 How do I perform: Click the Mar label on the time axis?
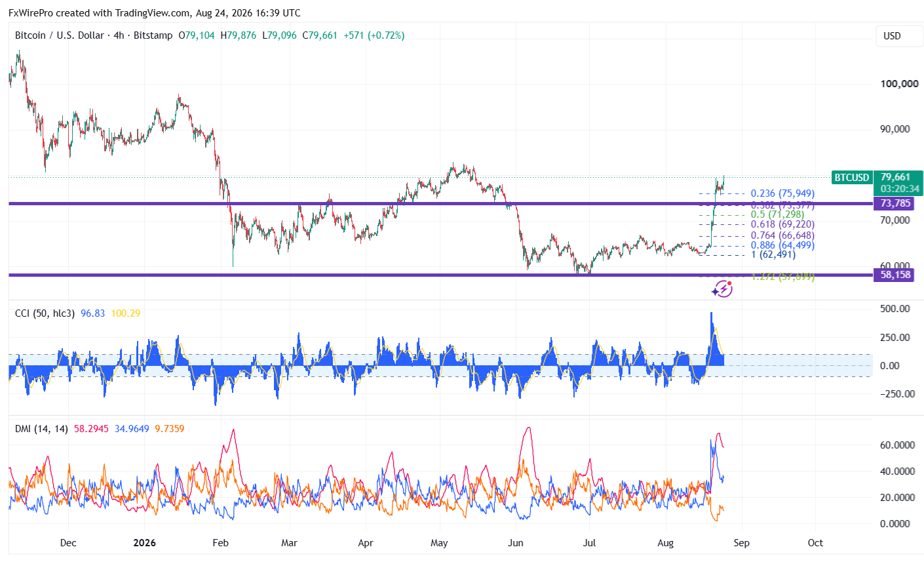(x=289, y=543)
